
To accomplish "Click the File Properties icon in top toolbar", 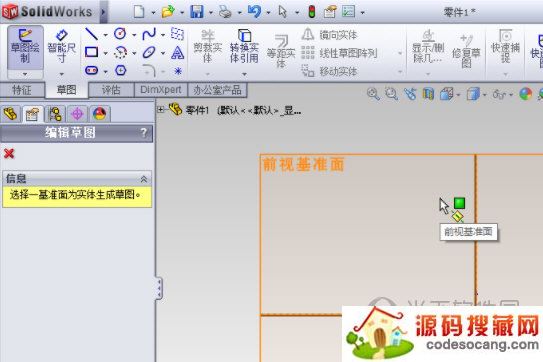I will pos(330,12).
